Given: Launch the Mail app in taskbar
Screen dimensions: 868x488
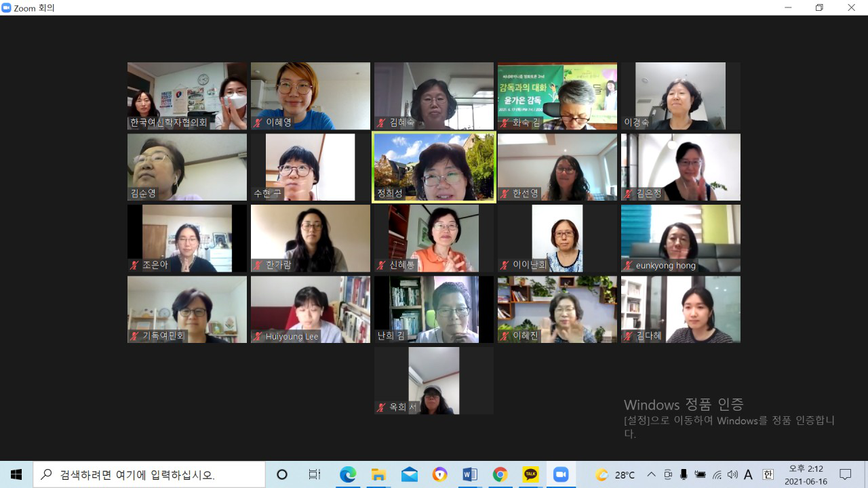Looking at the screenshot, I should point(410,474).
